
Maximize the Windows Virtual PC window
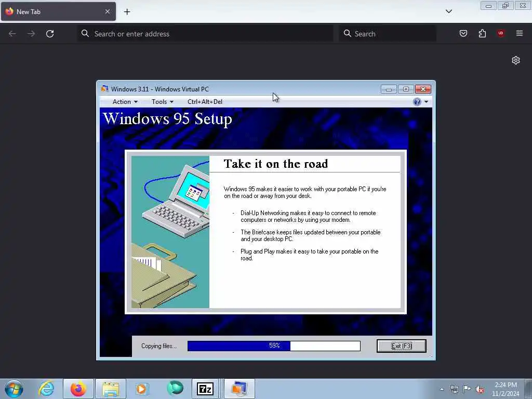click(406, 89)
